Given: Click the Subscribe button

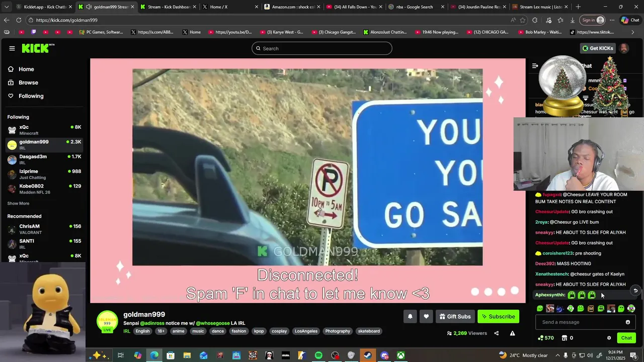Looking at the screenshot, I should pos(498,316).
